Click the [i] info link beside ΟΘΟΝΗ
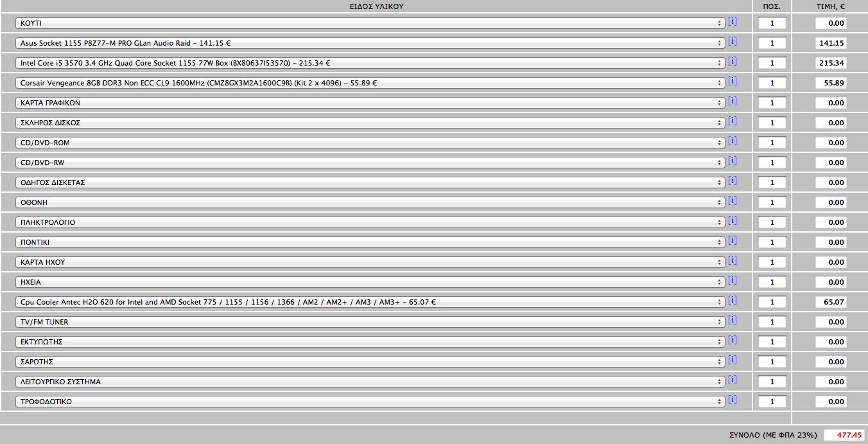Image resolution: width=868 pixels, height=444 pixels. tap(733, 200)
